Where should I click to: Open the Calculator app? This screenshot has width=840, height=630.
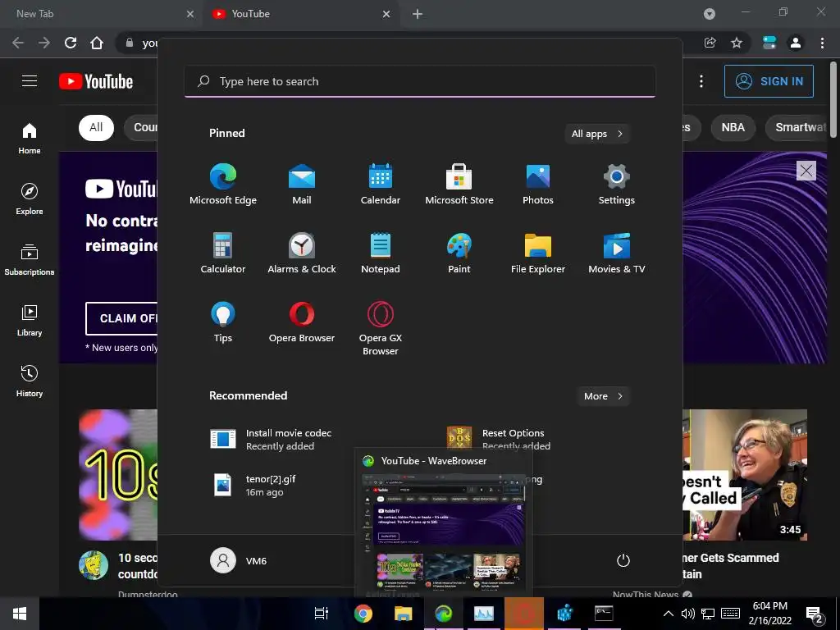pyautogui.click(x=223, y=253)
